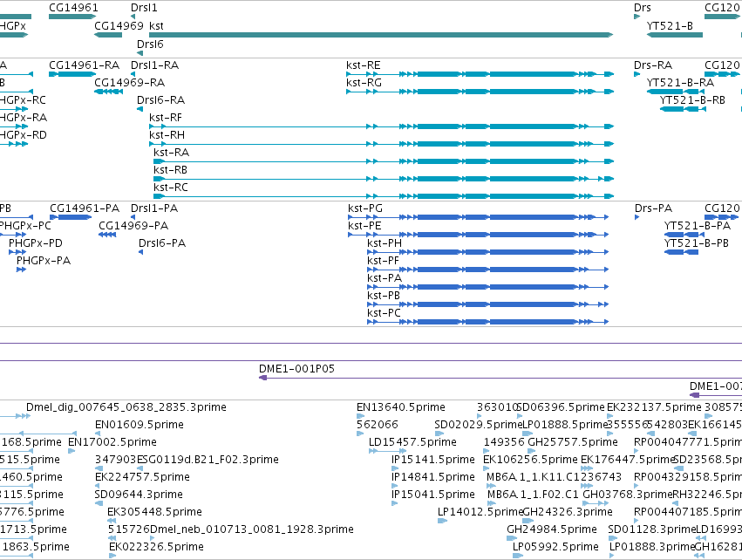
Task: Click protein YT521-B-PA label
Action: [698, 226]
